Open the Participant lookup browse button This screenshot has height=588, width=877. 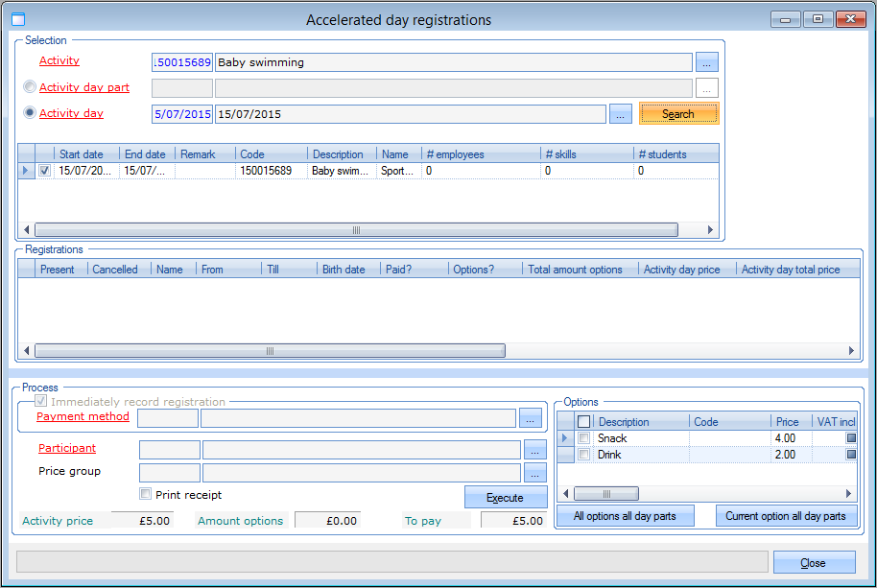[536, 449]
